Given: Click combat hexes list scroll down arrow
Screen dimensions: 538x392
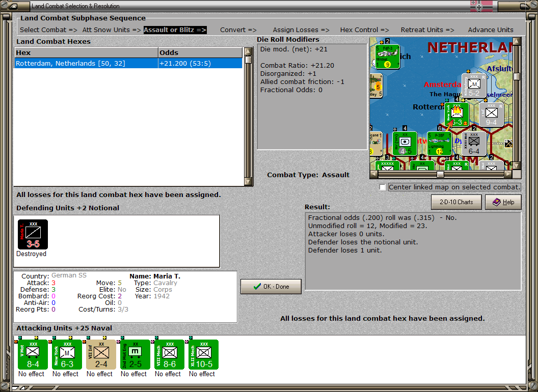Looking at the screenshot, I should point(248,181).
